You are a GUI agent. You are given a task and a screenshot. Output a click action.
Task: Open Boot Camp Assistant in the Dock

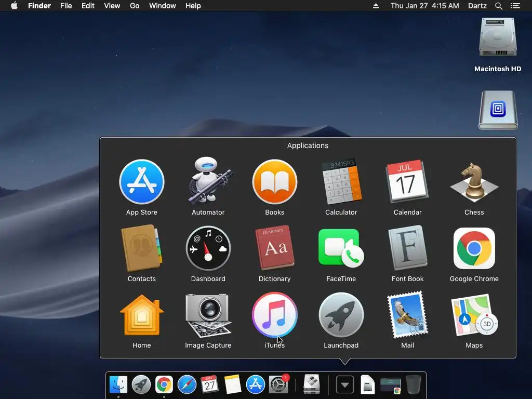pos(312,384)
